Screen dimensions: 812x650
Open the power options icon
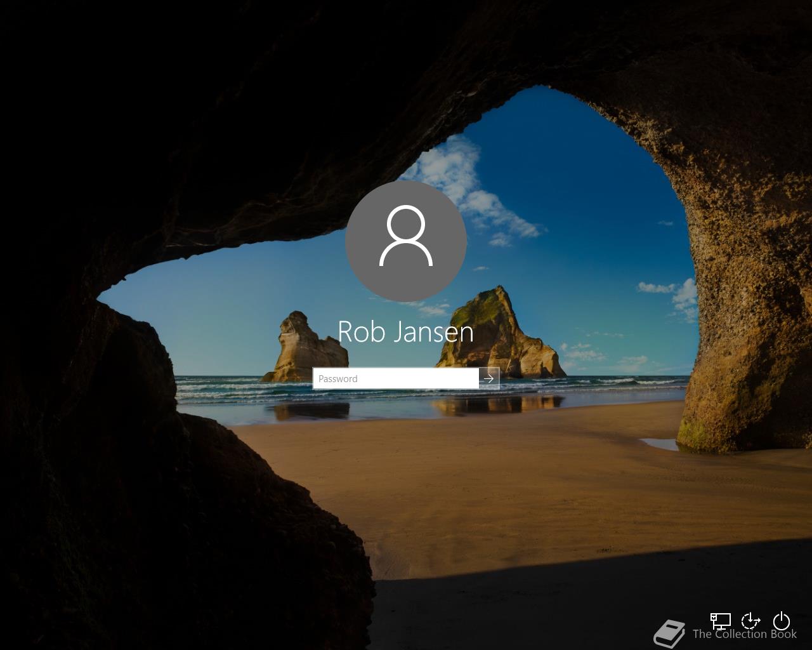point(782,621)
